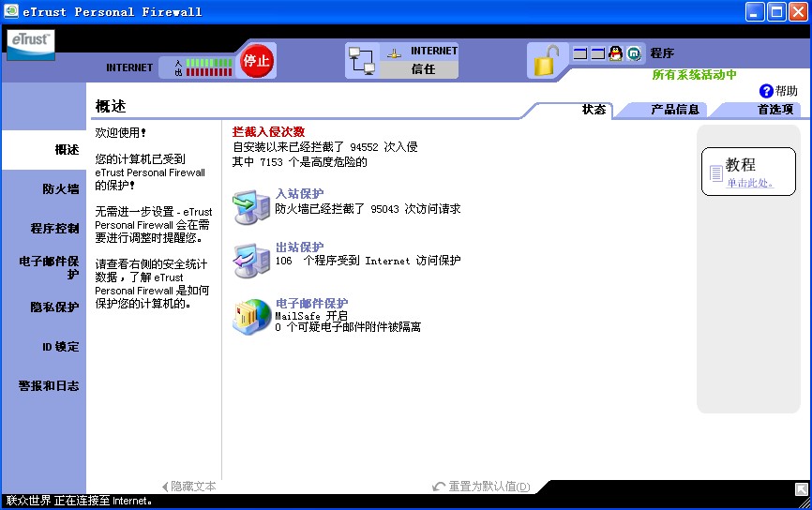812x510 pixels.
Task: Maximize the eTrust Personal Firewall window
Action: pos(776,11)
